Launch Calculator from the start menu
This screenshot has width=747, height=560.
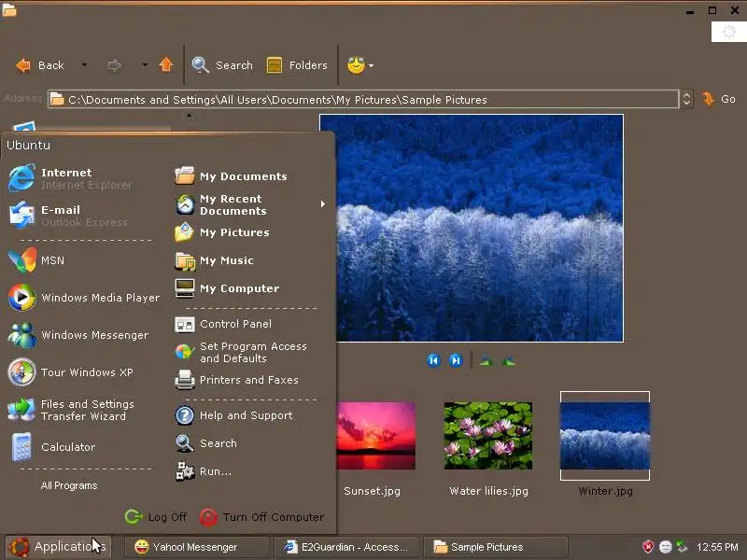coord(51,447)
